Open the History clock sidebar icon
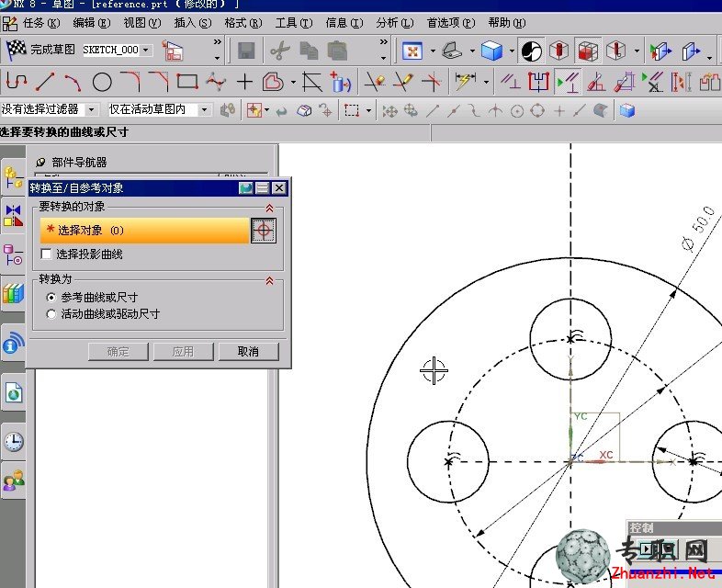The width and height of the screenshot is (722, 588). pos(14,442)
